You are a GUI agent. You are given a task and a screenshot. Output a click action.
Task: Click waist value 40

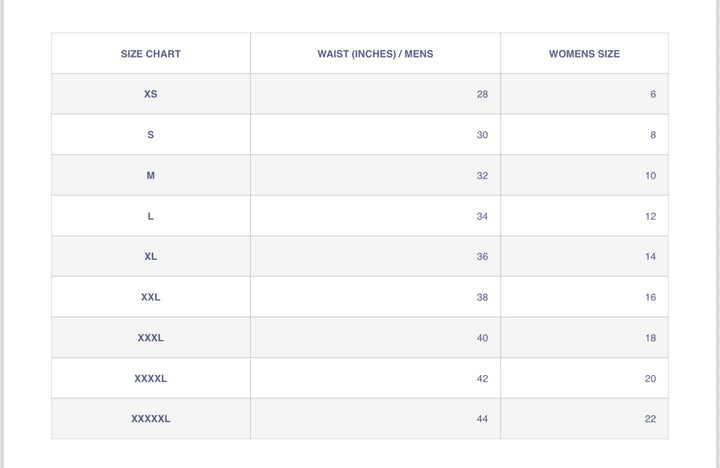[482, 338]
